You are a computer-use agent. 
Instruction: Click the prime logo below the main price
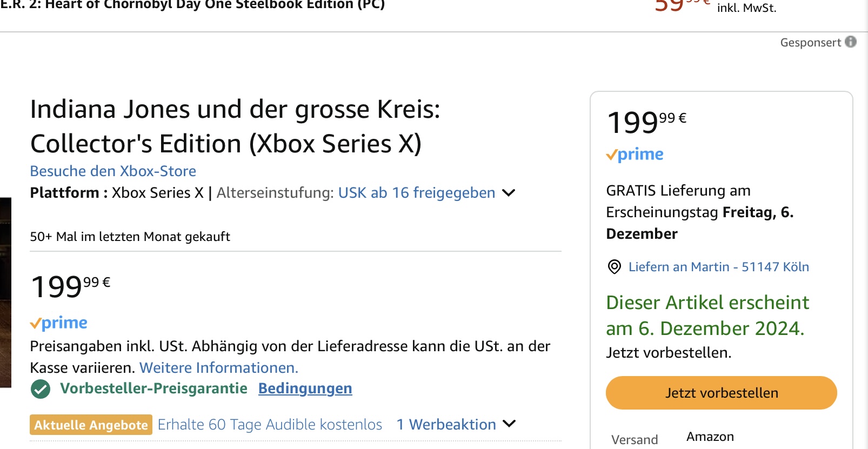58,323
